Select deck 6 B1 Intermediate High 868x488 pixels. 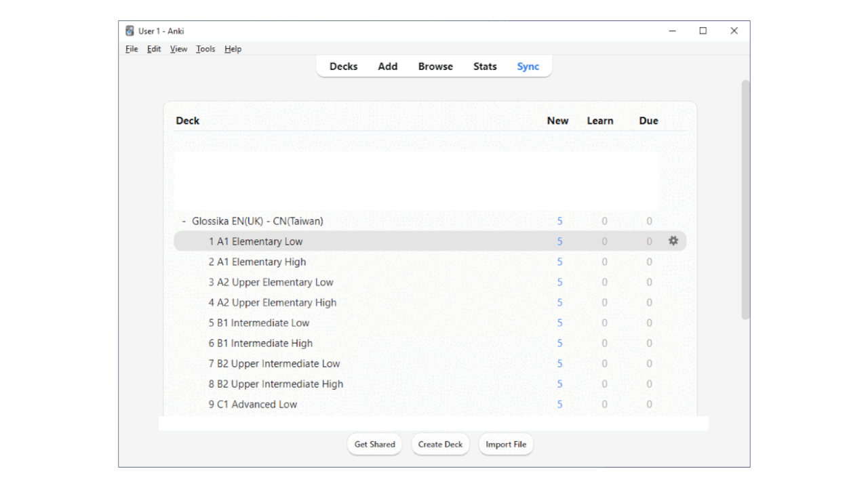(260, 343)
